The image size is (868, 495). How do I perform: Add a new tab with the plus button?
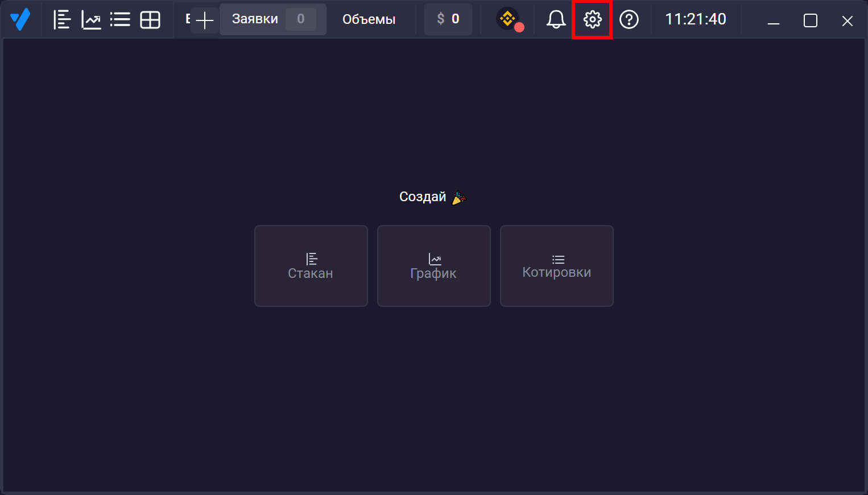(x=204, y=20)
